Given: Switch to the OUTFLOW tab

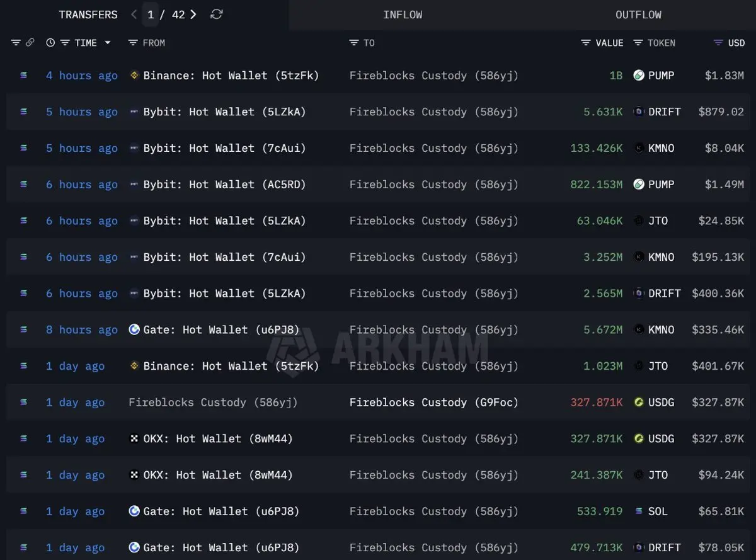Looking at the screenshot, I should [x=638, y=14].
